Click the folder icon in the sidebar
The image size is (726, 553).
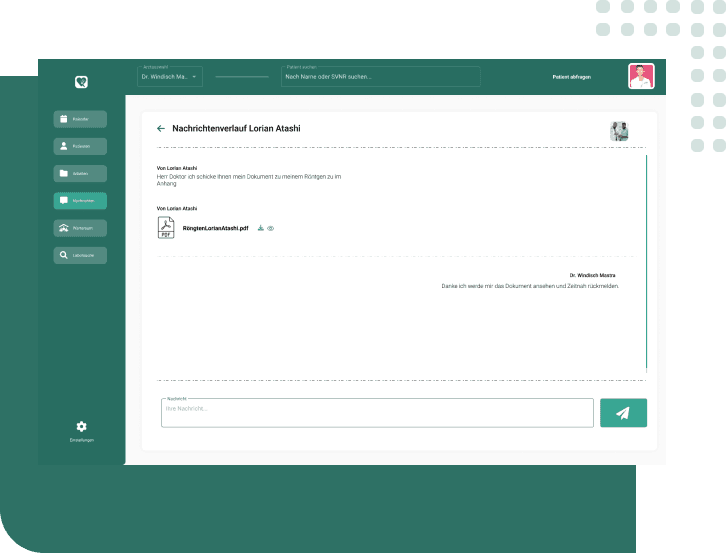[63, 173]
